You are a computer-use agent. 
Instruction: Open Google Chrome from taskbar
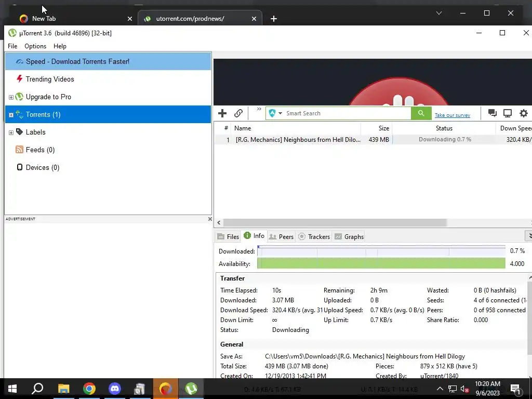[x=89, y=389]
